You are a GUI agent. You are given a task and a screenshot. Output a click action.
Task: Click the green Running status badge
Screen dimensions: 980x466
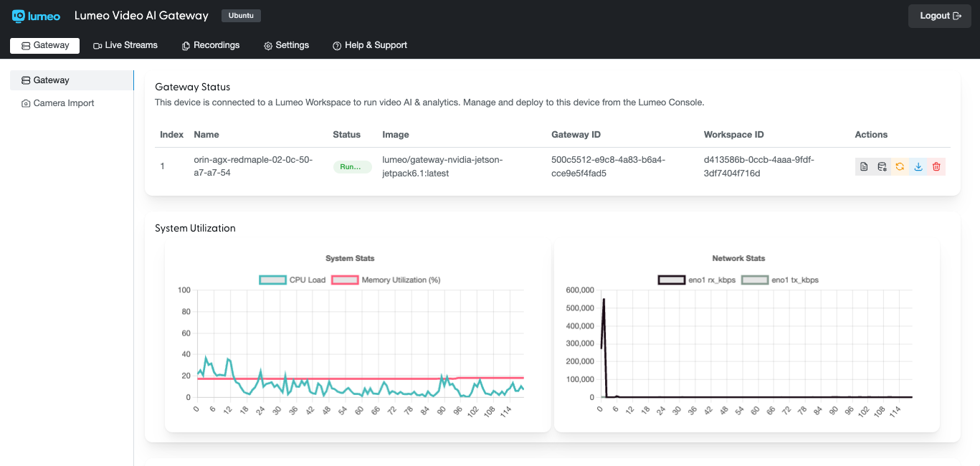[x=352, y=166]
